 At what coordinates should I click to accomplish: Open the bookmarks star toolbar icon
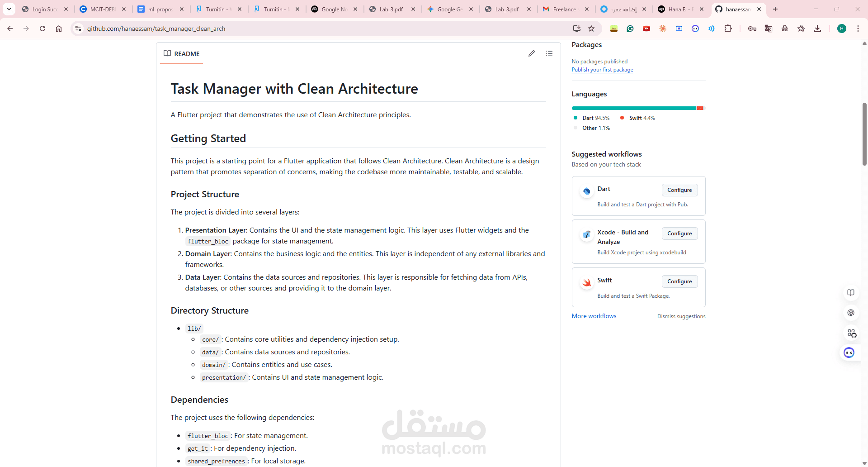[x=801, y=29]
